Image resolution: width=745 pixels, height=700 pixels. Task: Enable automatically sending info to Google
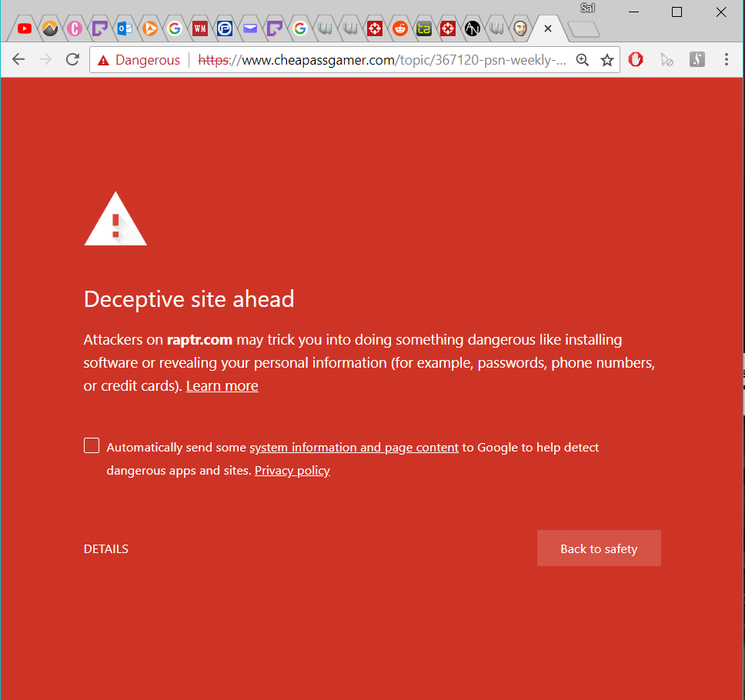[x=92, y=445]
